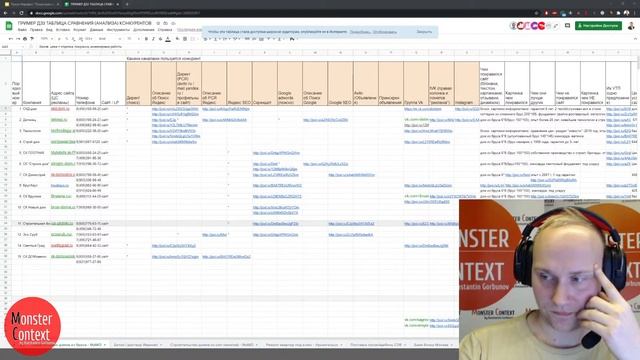
Task: Open the Файл menu
Action: coord(22,30)
